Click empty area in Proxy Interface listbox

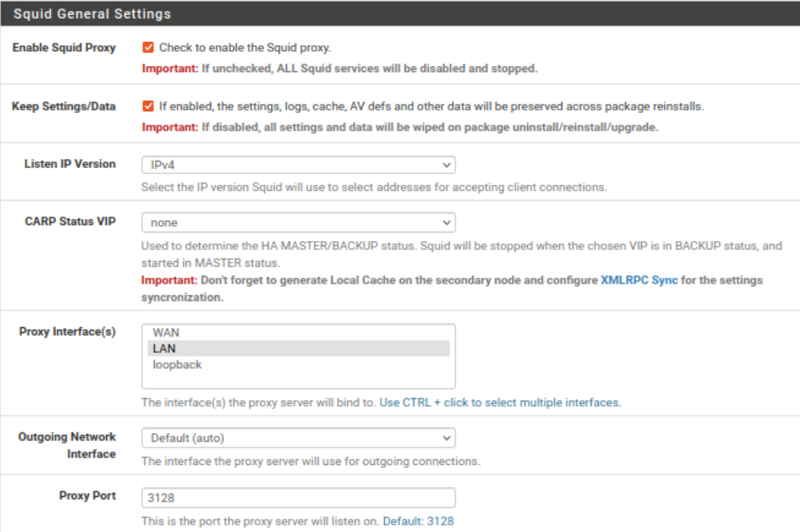[x=299, y=380]
